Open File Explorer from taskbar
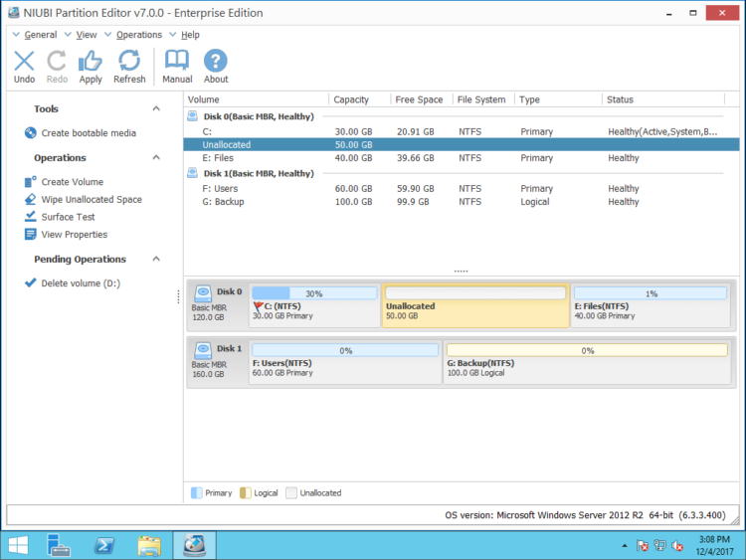 pyautogui.click(x=149, y=545)
